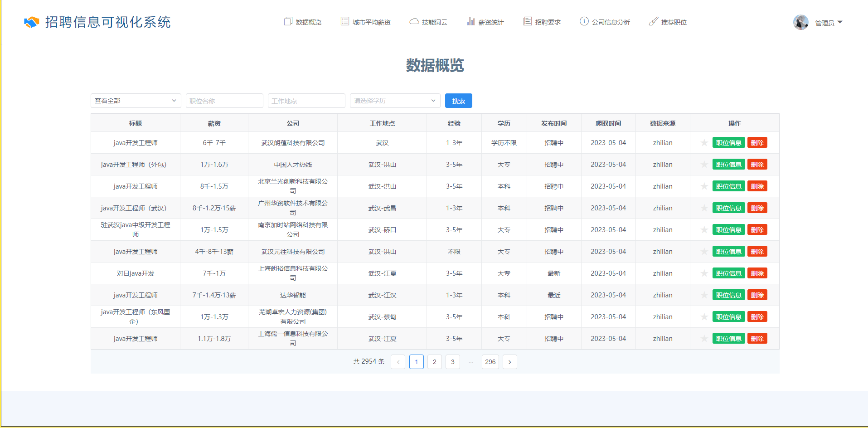Screen dimensions: 868x428
Task: Open 职位信息 for 达华智能
Action: pos(729,295)
